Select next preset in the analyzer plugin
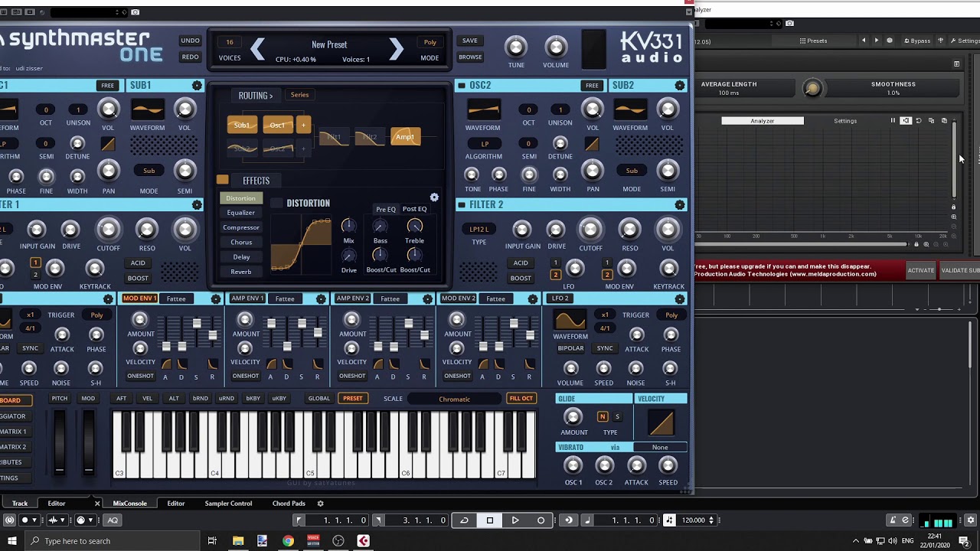The height and width of the screenshot is (551, 980). (x=877, y=41)
